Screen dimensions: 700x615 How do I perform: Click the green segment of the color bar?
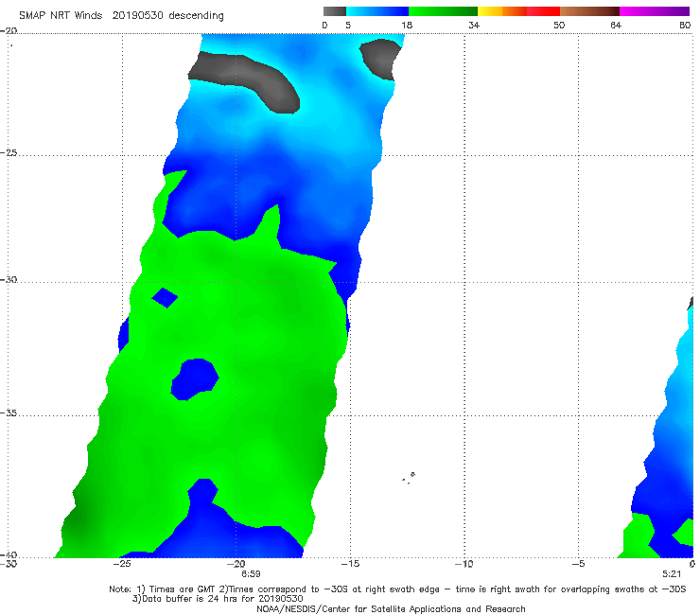pos(443,11)
